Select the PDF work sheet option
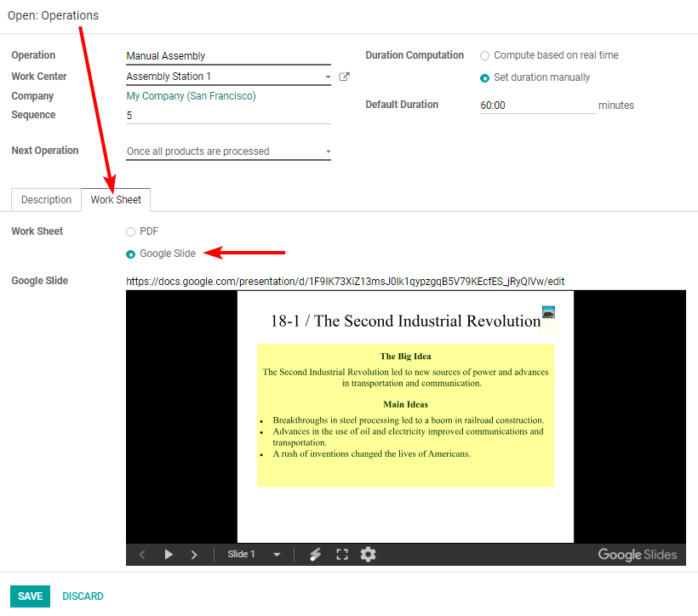698x616 pixels. pos(130,231)
